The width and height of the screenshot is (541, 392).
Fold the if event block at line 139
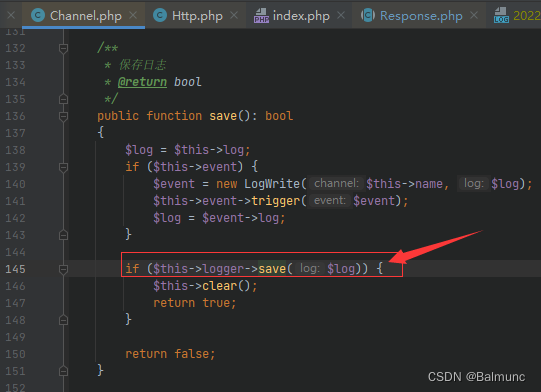tap(63, 167)
